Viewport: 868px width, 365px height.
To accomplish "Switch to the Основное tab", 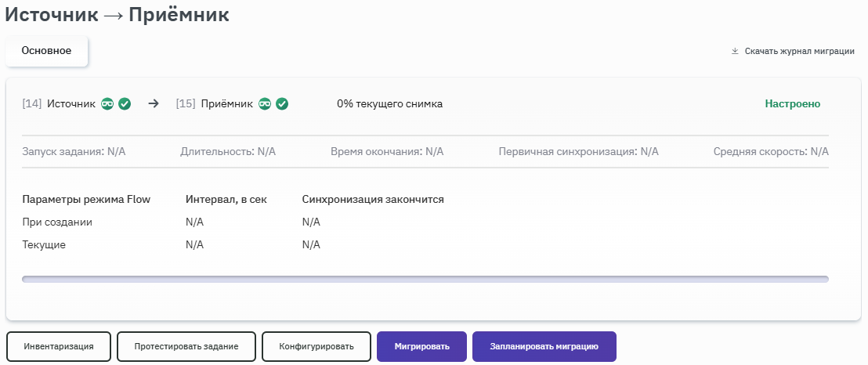I will [x=47, y=51].
